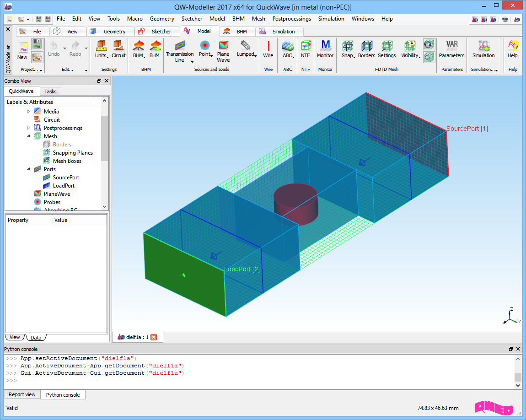Image resolution: width=526 pixels, height=420 pixels.
Task: Select the LoadPort tree item
Action: 64,185
